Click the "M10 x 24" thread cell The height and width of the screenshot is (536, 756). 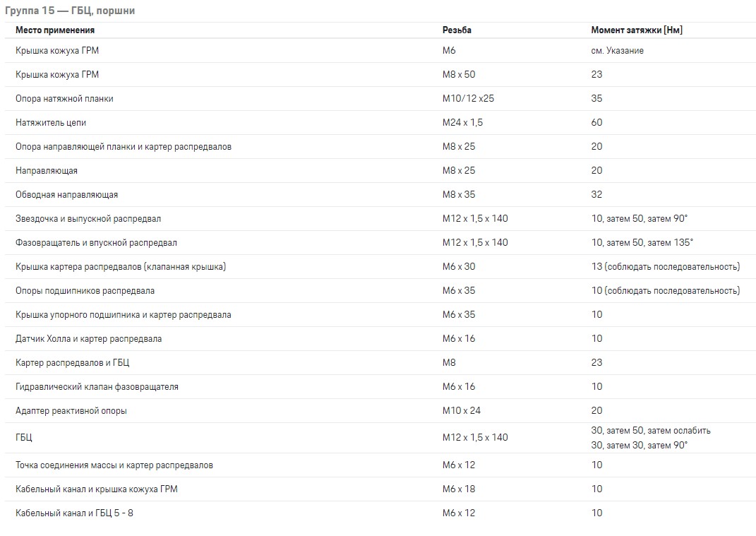point(462,411)
